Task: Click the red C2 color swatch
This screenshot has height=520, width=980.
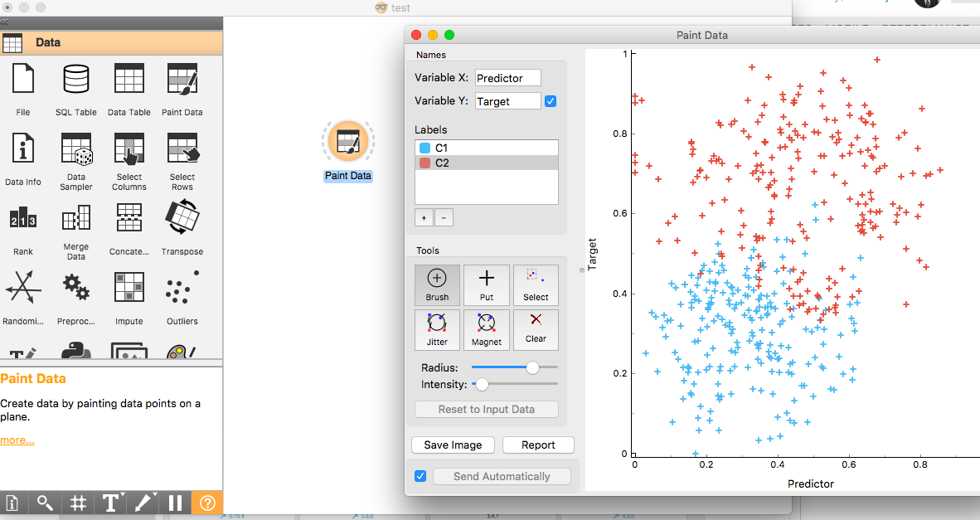Action: [425, 163]
